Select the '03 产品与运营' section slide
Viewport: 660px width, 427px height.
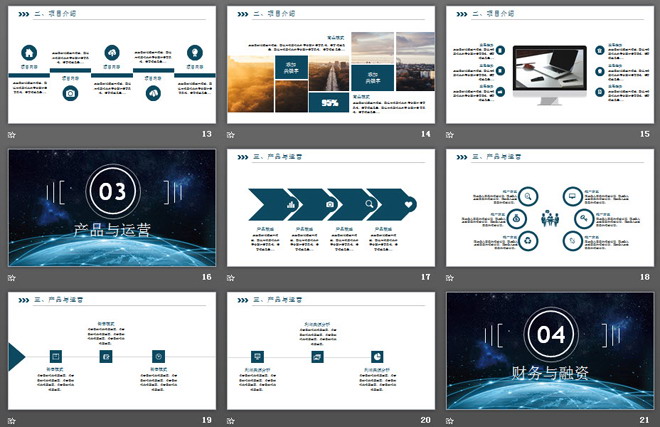coord(111,208)
